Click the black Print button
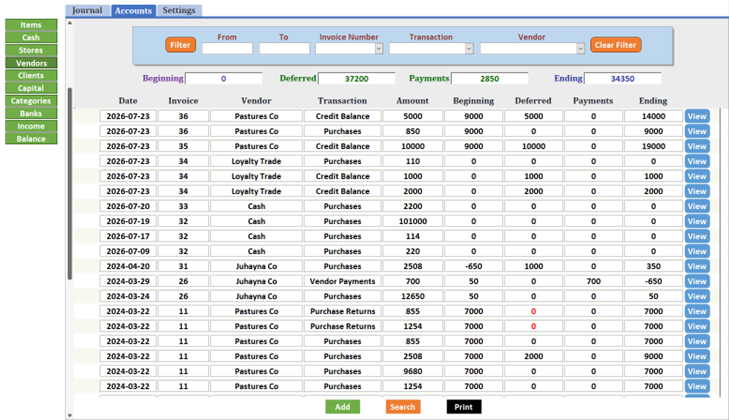The width and height of the screenshot is (729, 420). (464, 407)
